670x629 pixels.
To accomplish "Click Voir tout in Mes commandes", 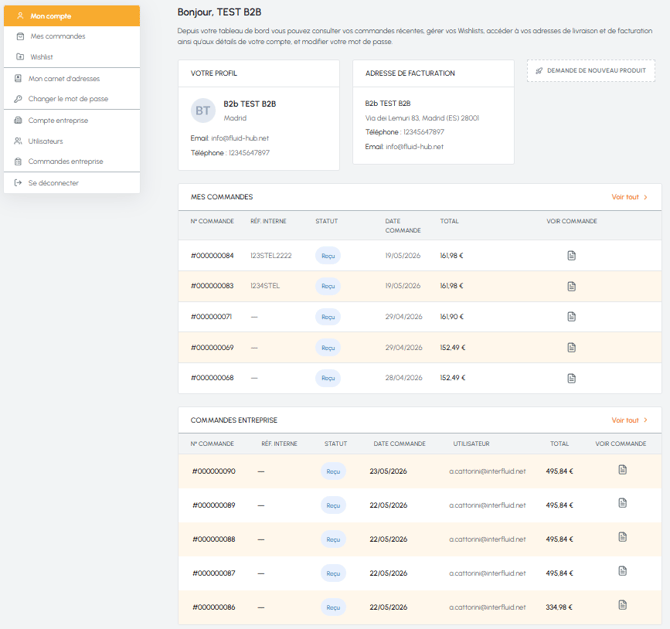I will [x=625, y=197].
